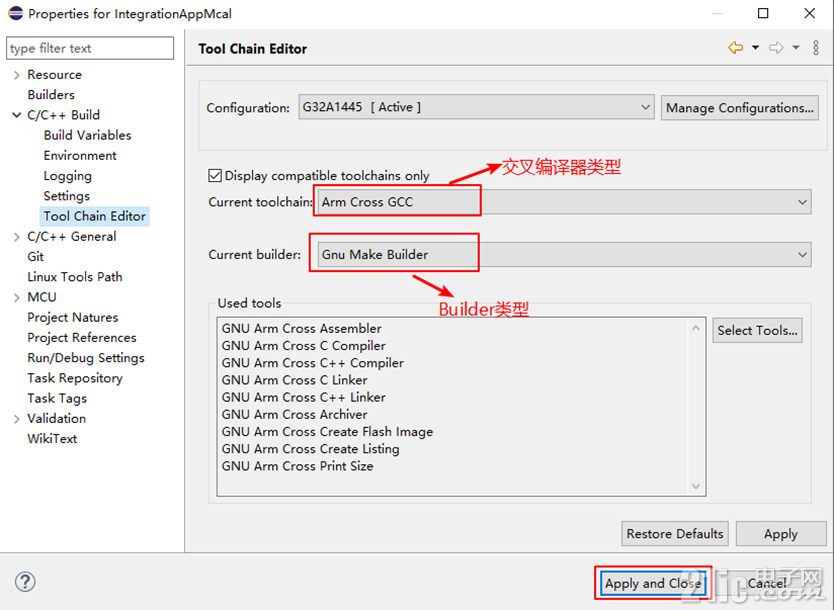
Task: Select GNU Arm Cross Create Listing
Action: (x=311, y=449)
